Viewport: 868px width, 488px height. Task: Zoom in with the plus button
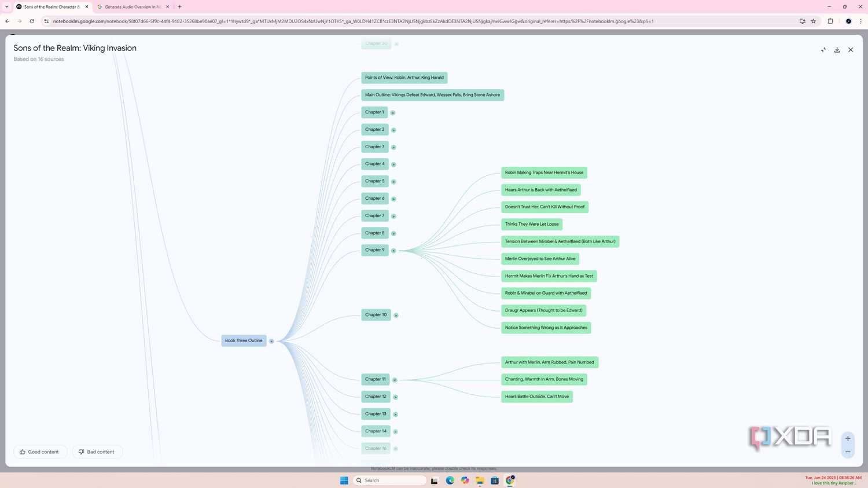coord(848,438)
